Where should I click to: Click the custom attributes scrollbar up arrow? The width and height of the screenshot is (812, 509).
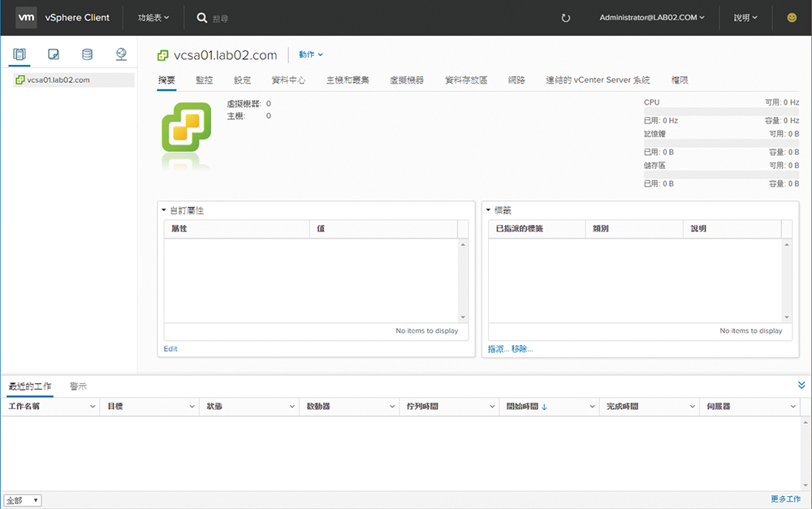463,244
